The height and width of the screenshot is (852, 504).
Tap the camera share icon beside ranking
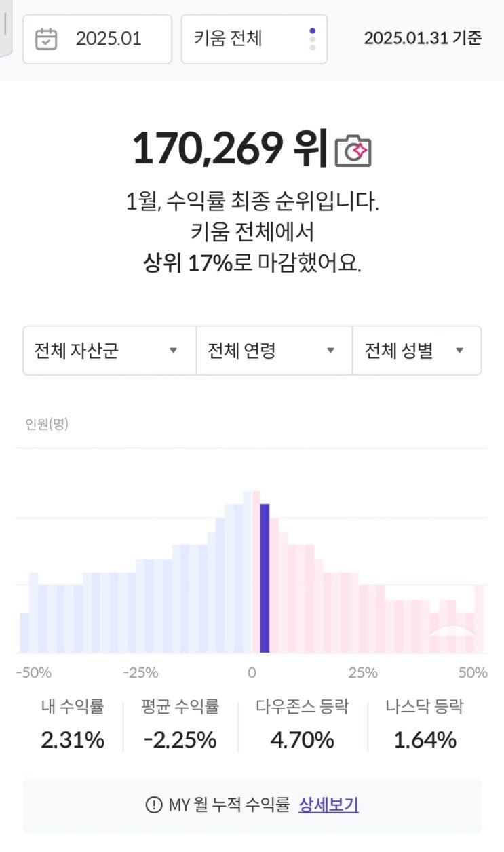[353, 150]
